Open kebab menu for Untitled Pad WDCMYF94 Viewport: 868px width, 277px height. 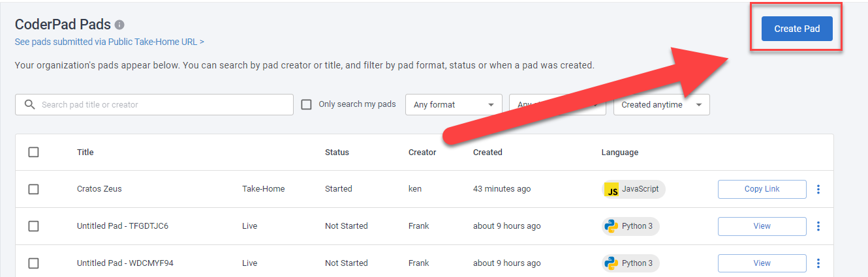[x=818, y=263]
